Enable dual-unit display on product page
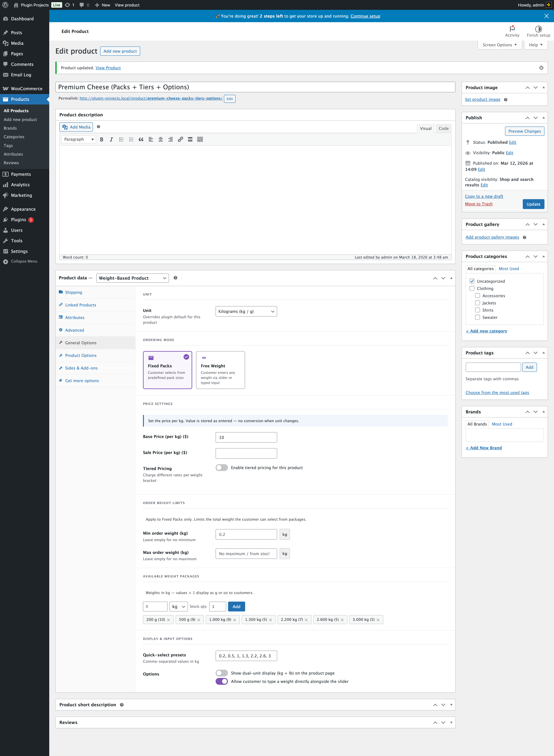The image size is (554, 756). (222, 673)
